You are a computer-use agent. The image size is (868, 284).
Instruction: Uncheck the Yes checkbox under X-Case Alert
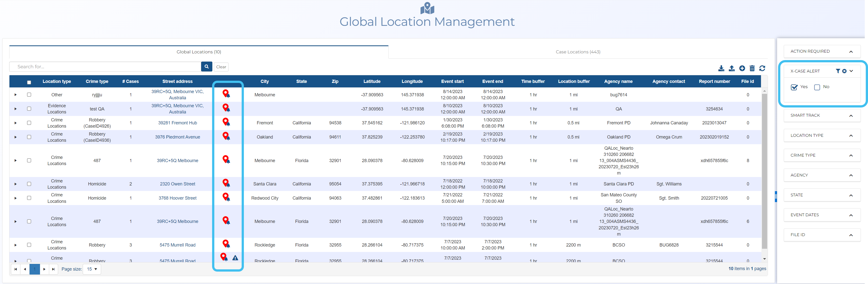794,87
